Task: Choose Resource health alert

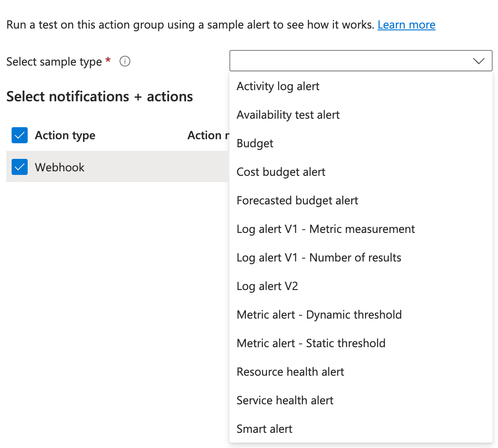Action: (290, 372)
